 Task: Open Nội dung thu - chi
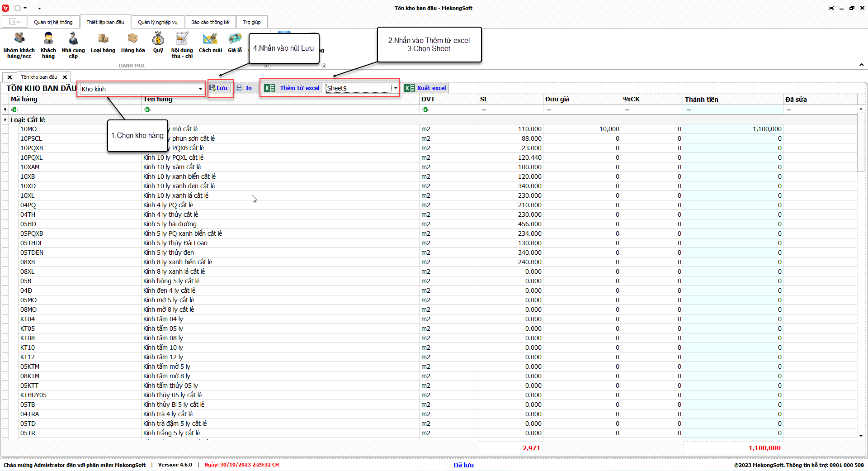pos(182,45)
